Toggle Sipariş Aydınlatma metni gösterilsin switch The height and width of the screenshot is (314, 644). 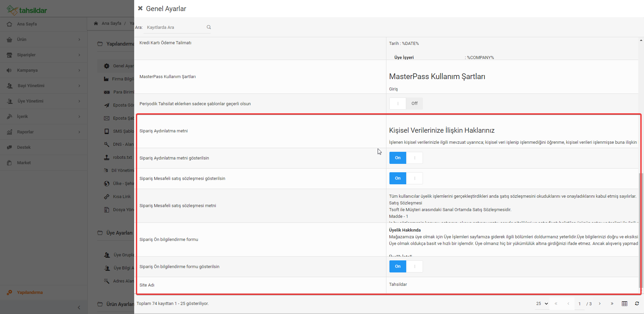[406, 158]
